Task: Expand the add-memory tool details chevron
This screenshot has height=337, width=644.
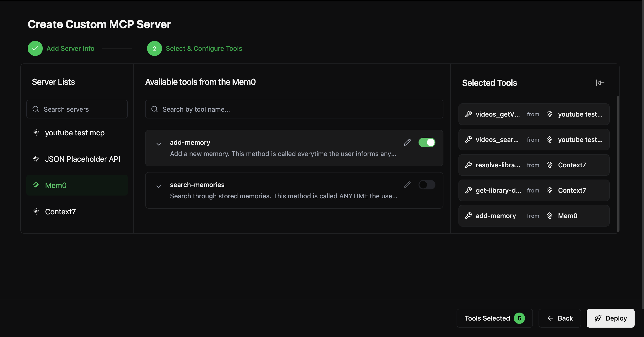Action: (159, 144)
